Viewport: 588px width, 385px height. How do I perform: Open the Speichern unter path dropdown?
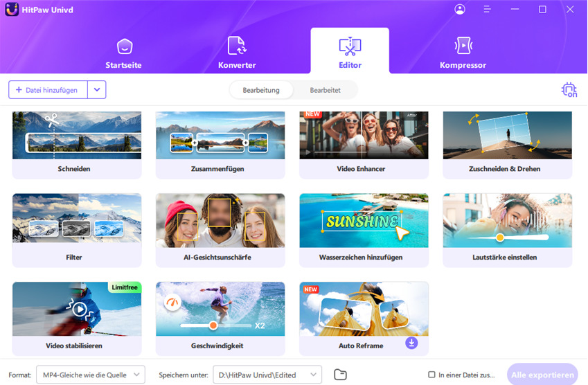click(267, 375)
